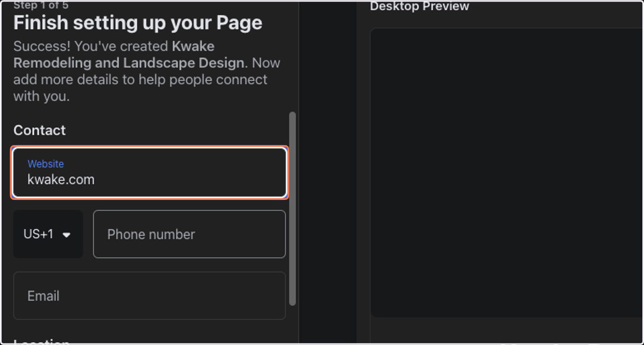Image resolution: width=644 pixels, height=345 pixels.
Task: Click the Phone number field
Action: [x=189, y=234]
